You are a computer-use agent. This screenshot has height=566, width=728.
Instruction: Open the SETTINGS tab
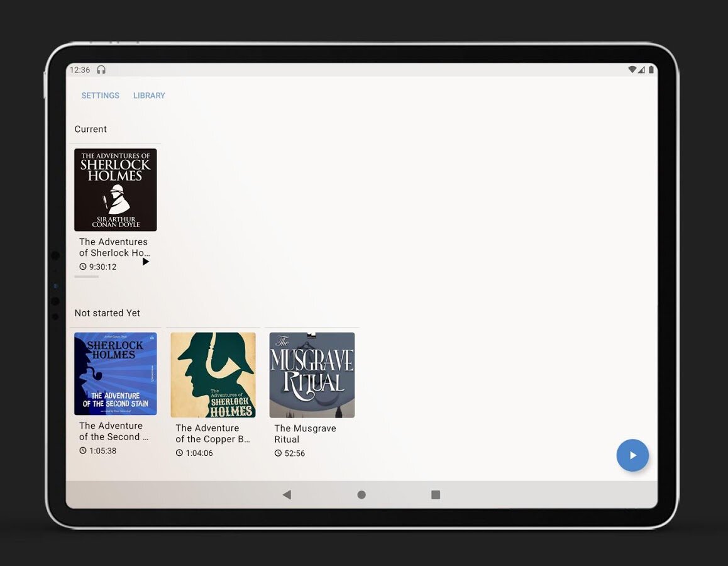100,96
